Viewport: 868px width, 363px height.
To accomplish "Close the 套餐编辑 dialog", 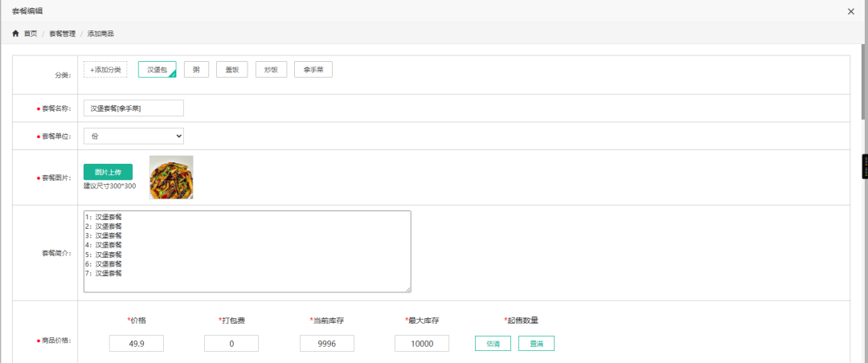I will click(x=851, y=11).
